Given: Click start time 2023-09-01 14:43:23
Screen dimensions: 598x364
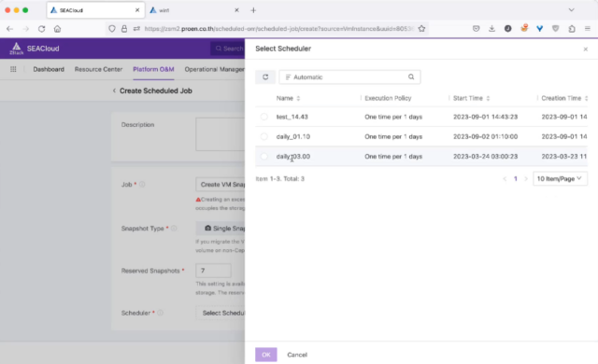Looking at the screenshot, I should tap(485, 117).
